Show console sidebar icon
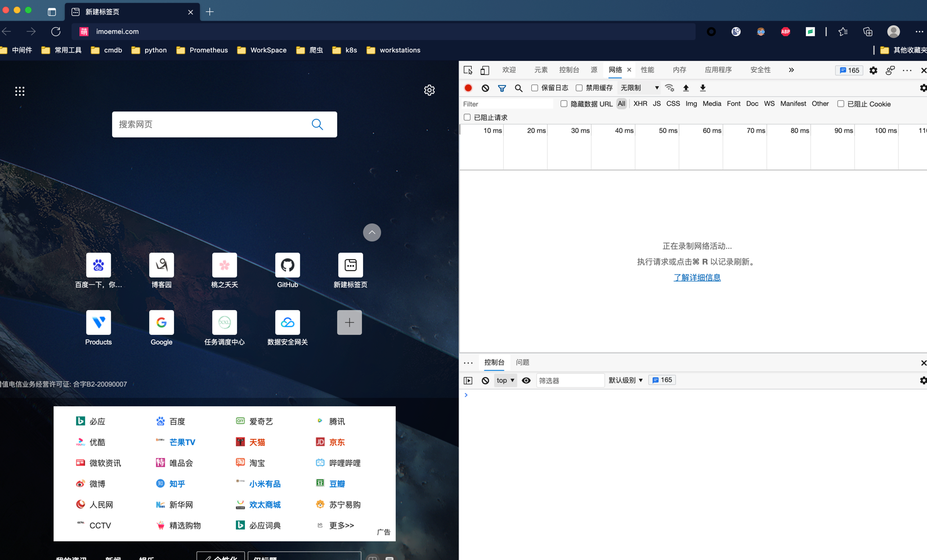 (468, 380)
